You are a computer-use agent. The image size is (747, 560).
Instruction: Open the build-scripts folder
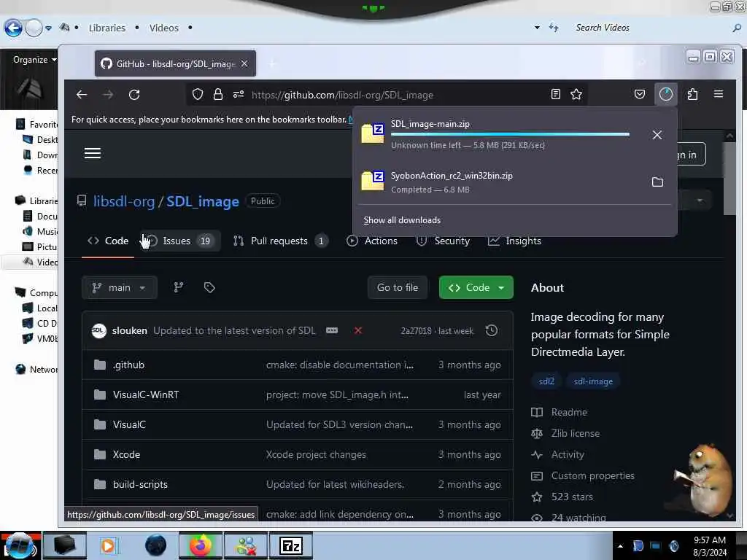click(x=140, y=484)
